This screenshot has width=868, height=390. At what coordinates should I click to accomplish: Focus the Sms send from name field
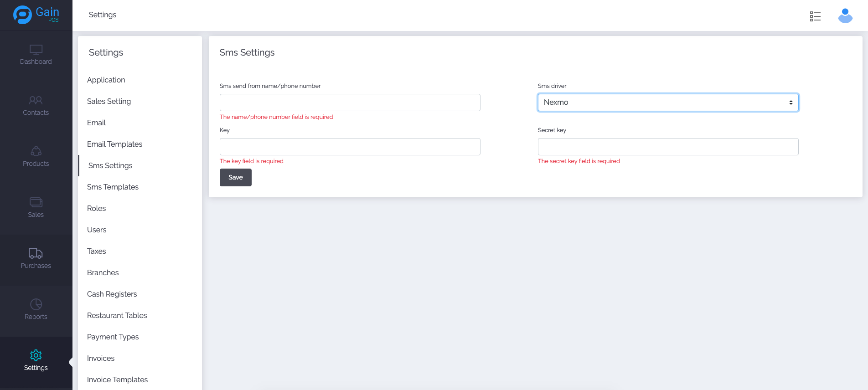[350, 103]
